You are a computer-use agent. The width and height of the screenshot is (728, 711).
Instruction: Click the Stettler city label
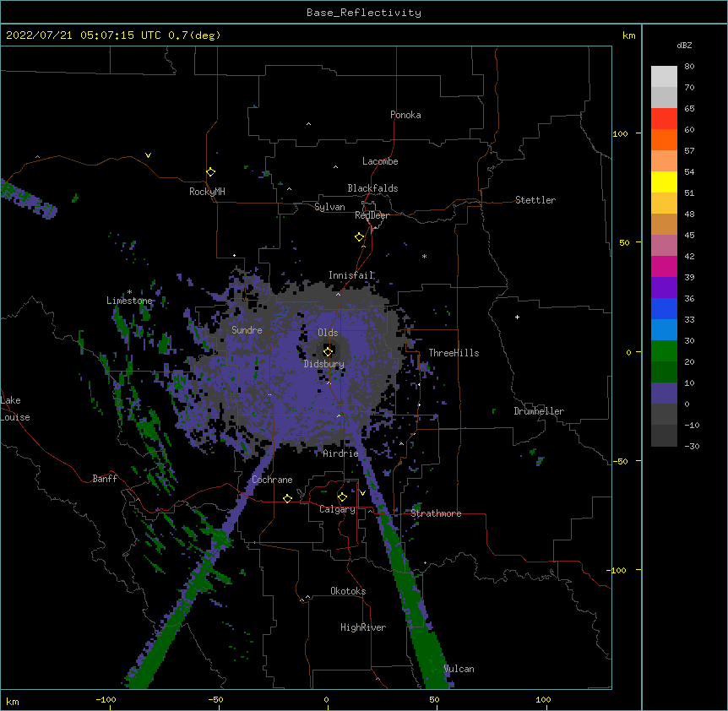click(535, 200)
